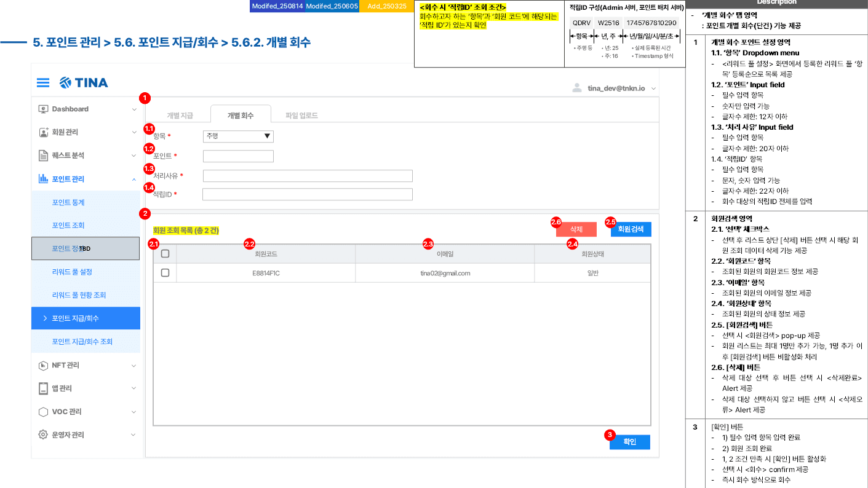Open the TBD 포인트 menu item
The image size is (868, 488).
tap(86, 248)
